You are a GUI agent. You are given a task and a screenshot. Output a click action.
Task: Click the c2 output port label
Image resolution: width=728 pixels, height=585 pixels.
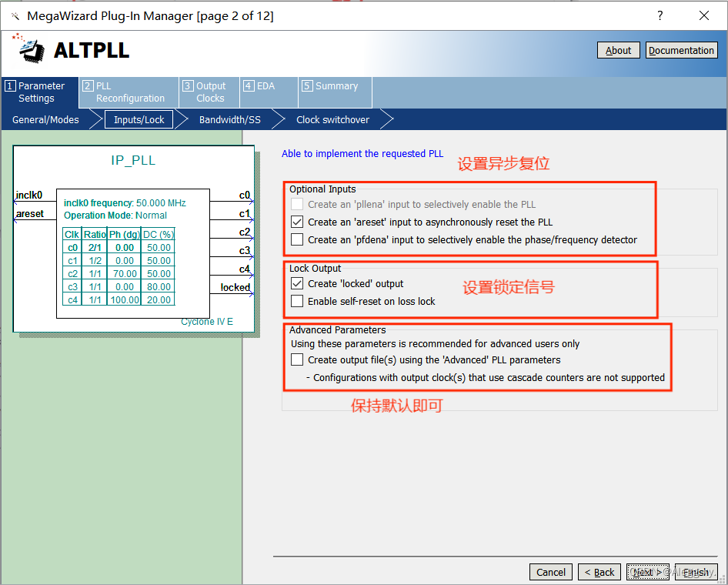tap(244, 232)
